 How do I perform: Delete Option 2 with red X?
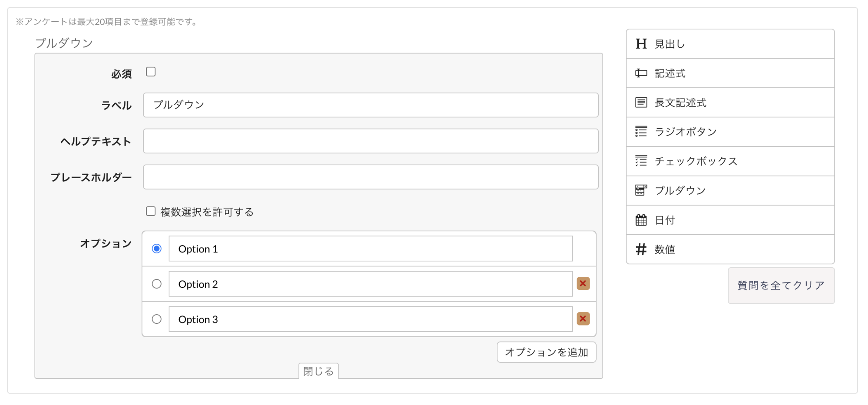pyautogui.click(x=583, y=283)
